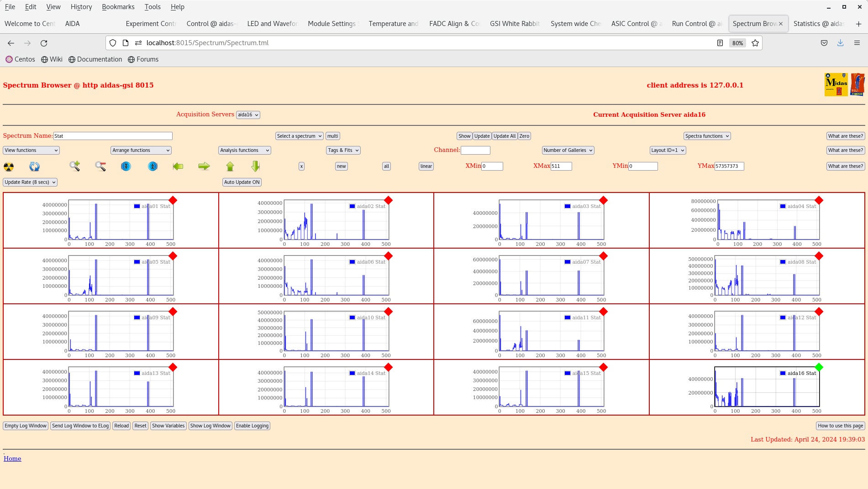This screenshot has height=489, width=868.
Task: Click the Pocket save icon
Action: click(824, 43)
